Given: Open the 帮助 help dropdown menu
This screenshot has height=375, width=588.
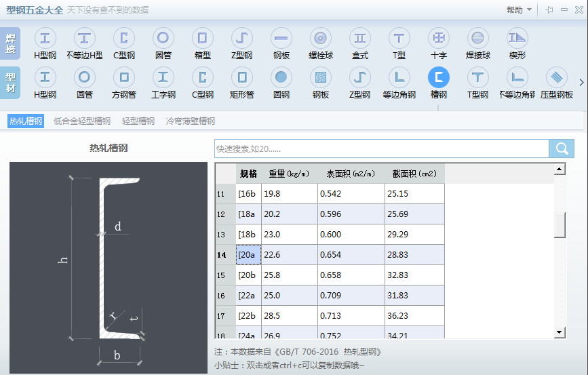Looking at the screenshot, I should coord(519,10).
